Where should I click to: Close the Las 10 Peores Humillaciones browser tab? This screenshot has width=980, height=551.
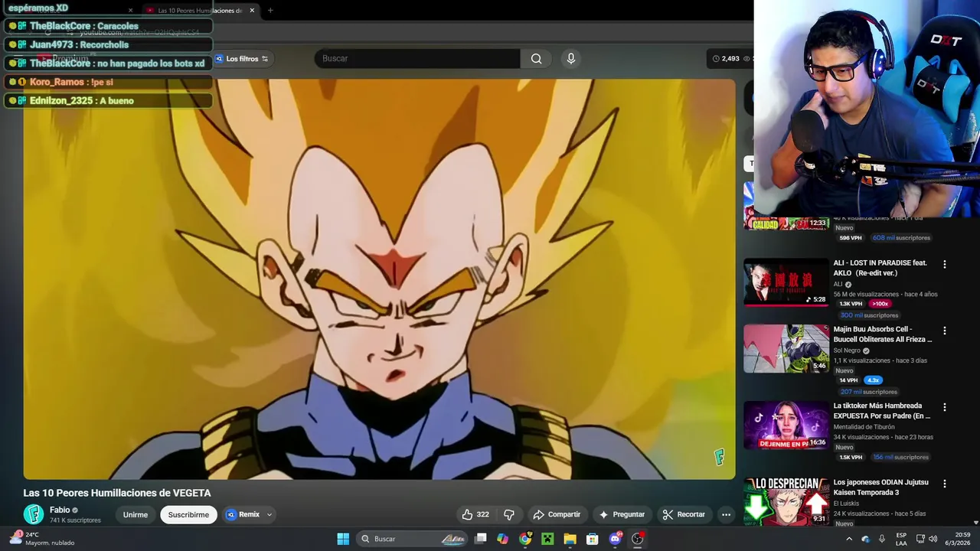tap(252, 11)
